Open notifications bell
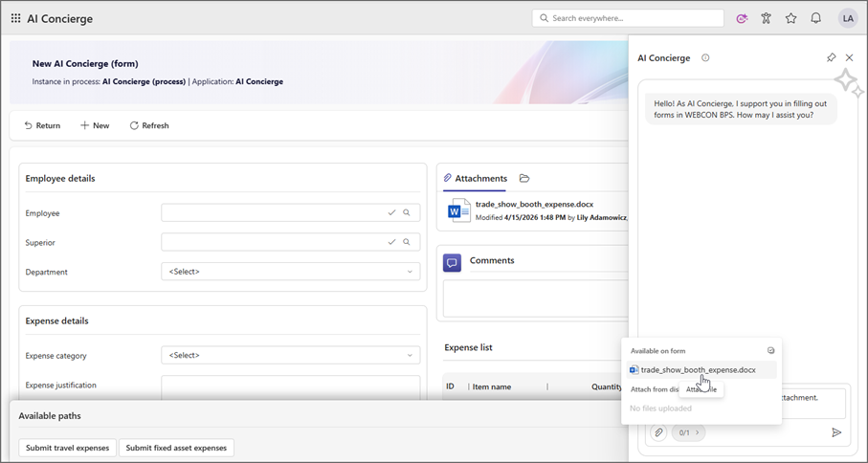The image size is (868, 463). tap(815, 18)
